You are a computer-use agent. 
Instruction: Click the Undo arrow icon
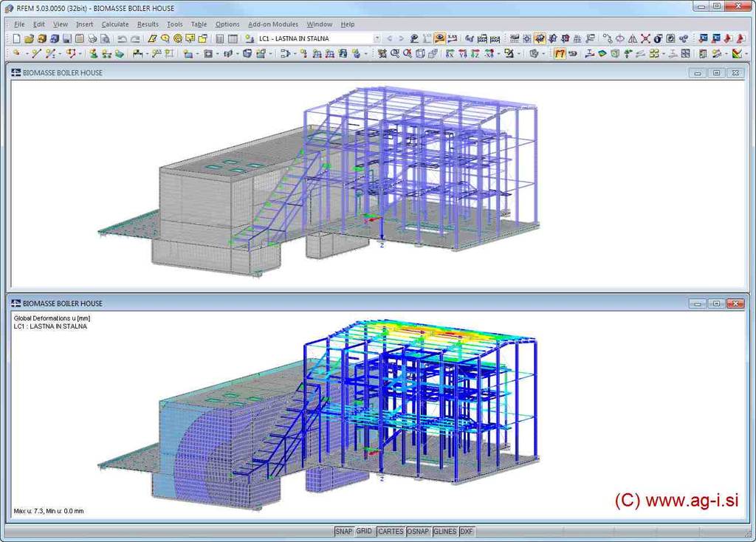(x=122, y=38)
